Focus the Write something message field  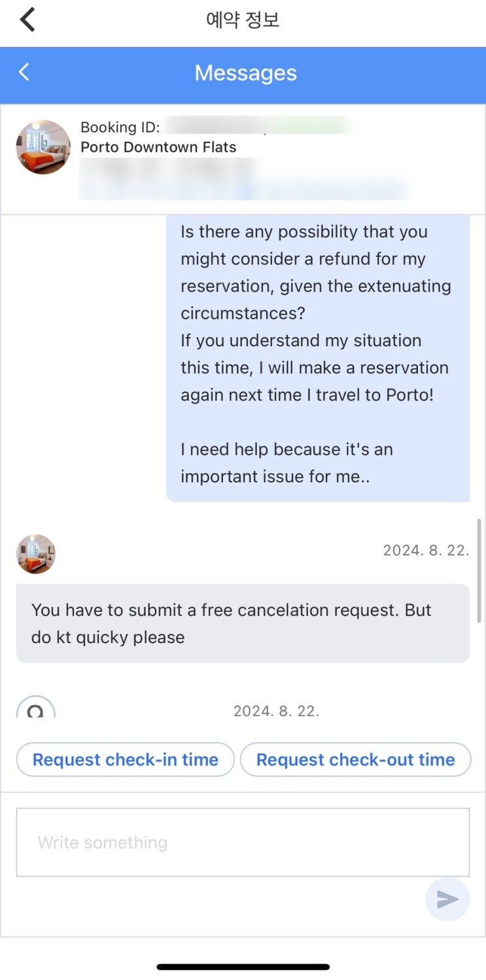click(243, 842)
